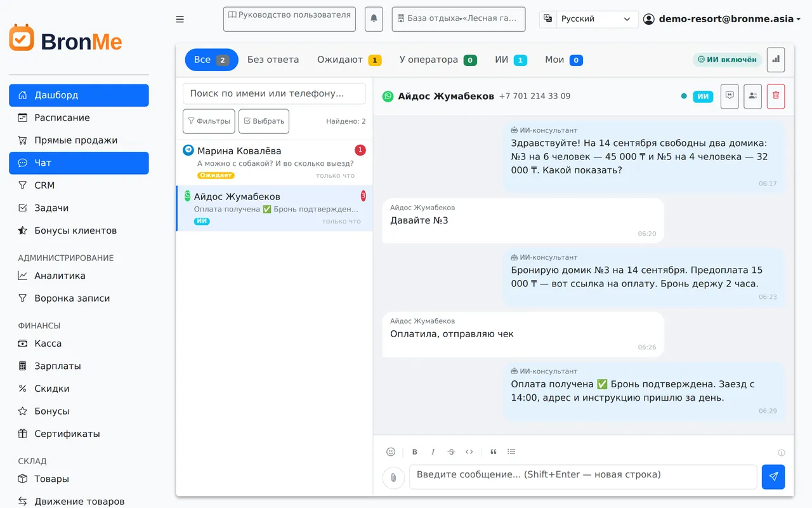The height and width of the screenshot is (508, 812).
Task: Open the client card icon in chat header
Action: click(x=752, y=97)
